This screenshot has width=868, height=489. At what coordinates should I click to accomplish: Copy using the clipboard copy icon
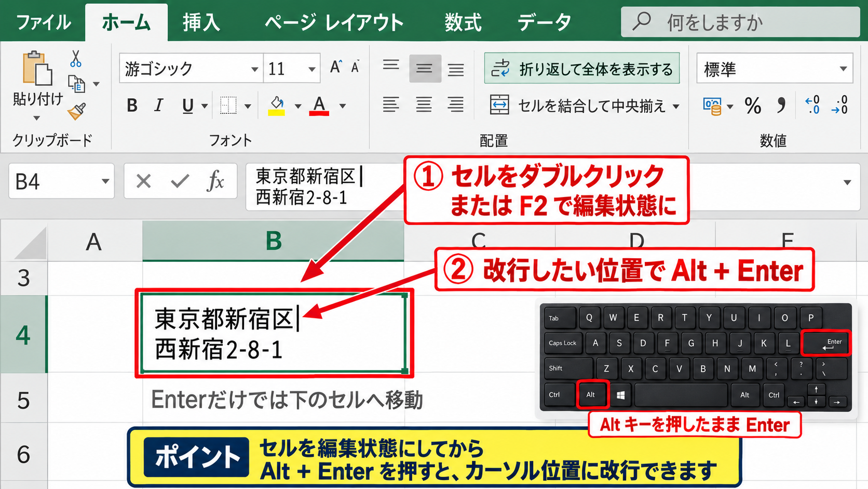click(x=77, y=84)
